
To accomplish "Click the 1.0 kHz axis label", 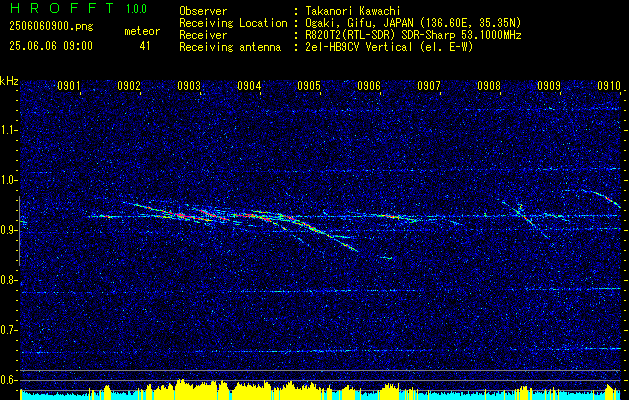I will coord(8,180).
